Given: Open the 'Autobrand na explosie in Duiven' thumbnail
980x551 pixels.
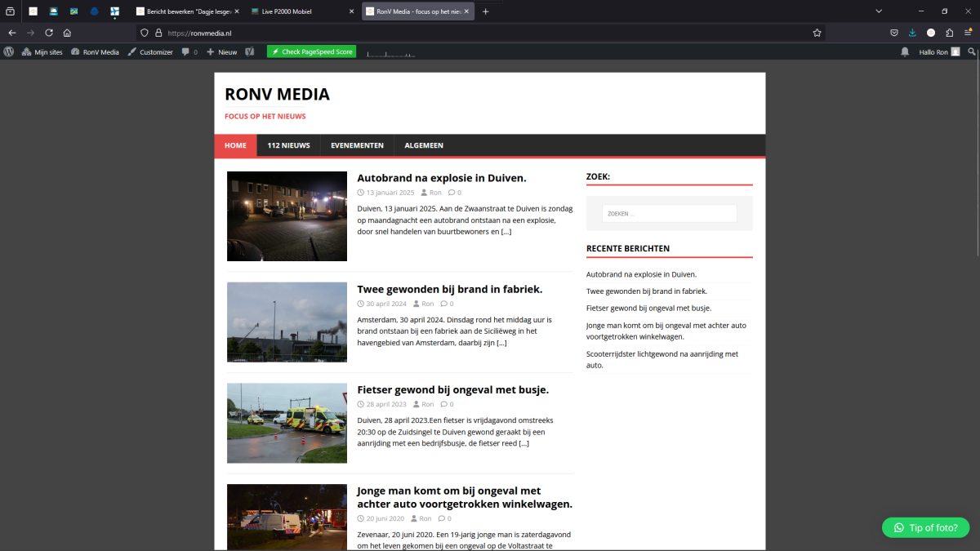Looking at the screenshot, I should tap(287, 216).
